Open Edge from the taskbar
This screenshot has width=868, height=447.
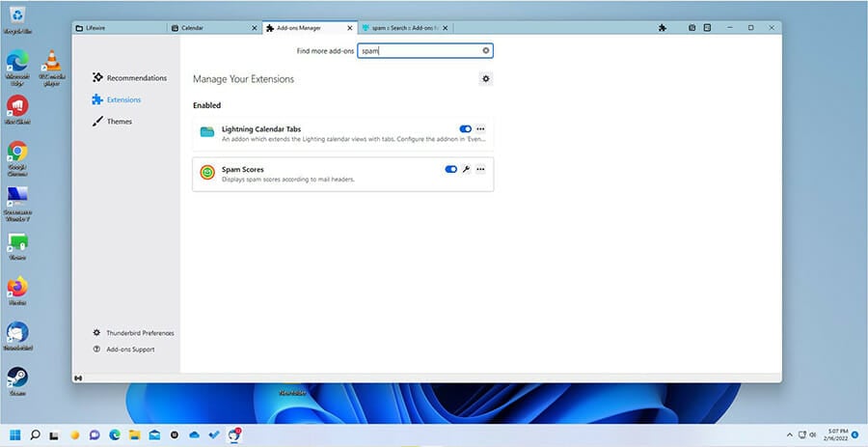click(115, 435)
